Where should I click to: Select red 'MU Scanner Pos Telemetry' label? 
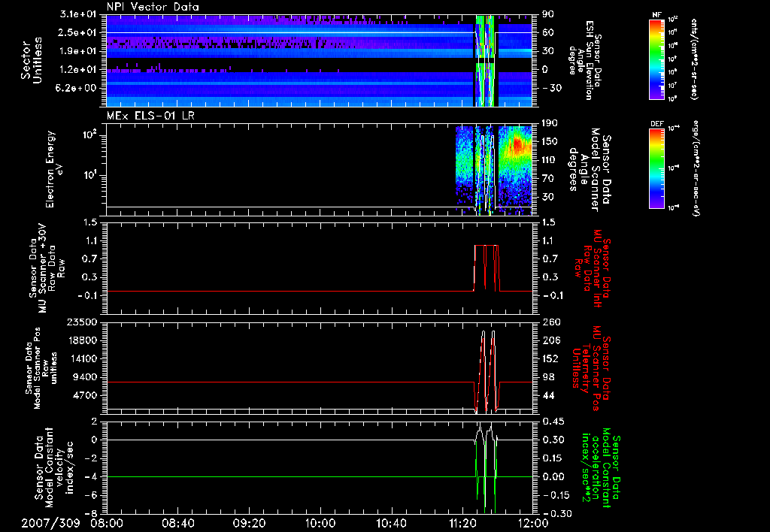[x=591, y=369]
